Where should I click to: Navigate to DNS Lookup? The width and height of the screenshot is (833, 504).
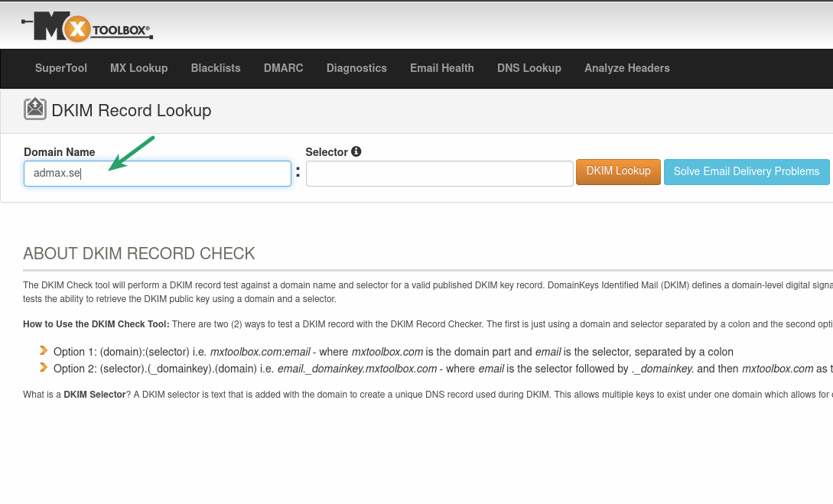pyautogui.click(x=529, y=68)
